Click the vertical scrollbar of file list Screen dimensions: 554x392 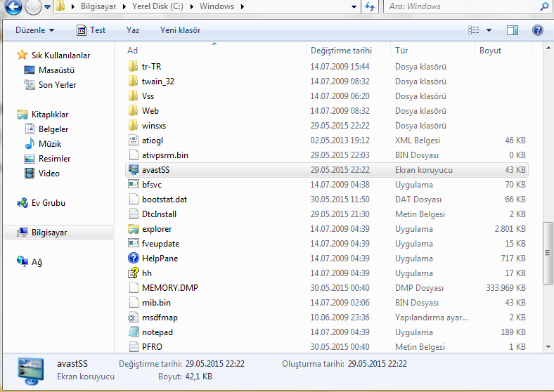[x=548, y=253]
